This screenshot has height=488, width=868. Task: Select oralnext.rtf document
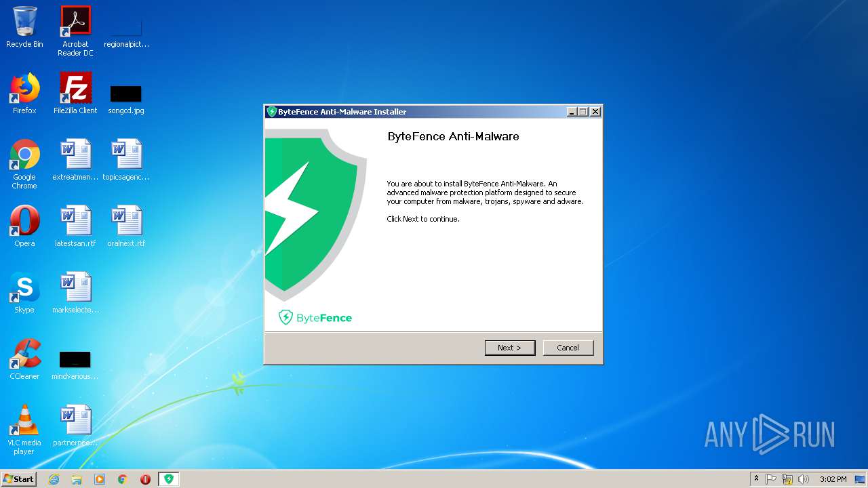126,226
